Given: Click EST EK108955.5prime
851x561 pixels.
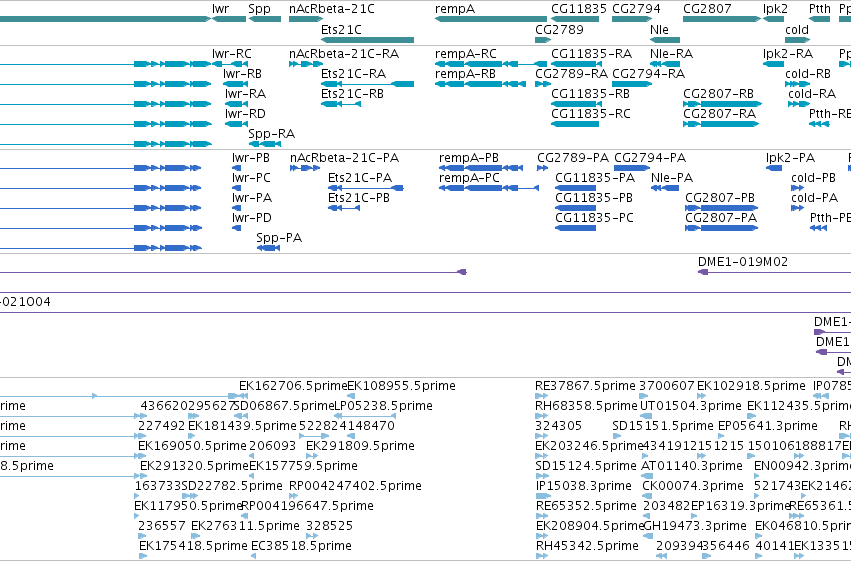Looking at the screenshot, I should pyautogui.click(x=401, y=386).
